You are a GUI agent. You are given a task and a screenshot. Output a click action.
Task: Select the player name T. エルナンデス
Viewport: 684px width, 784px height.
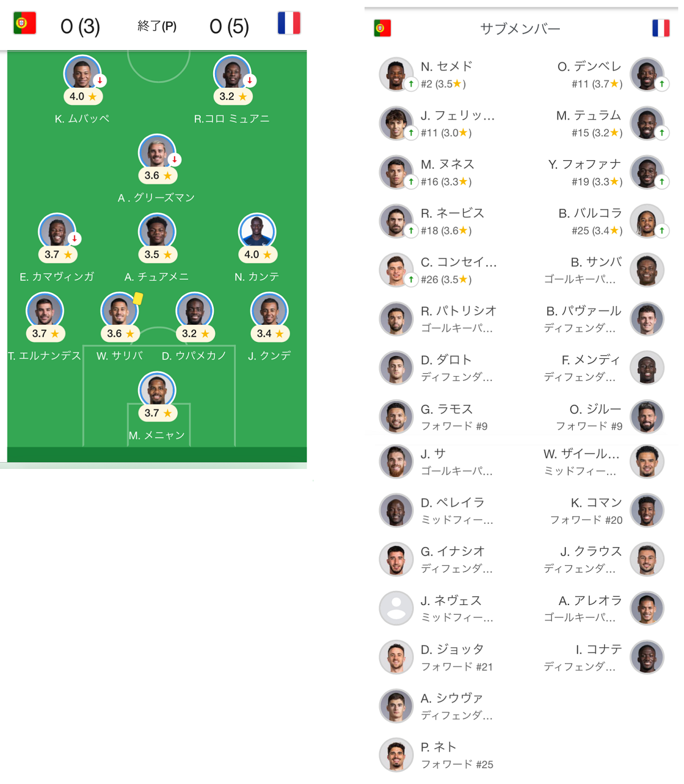[x=44, y=356]
